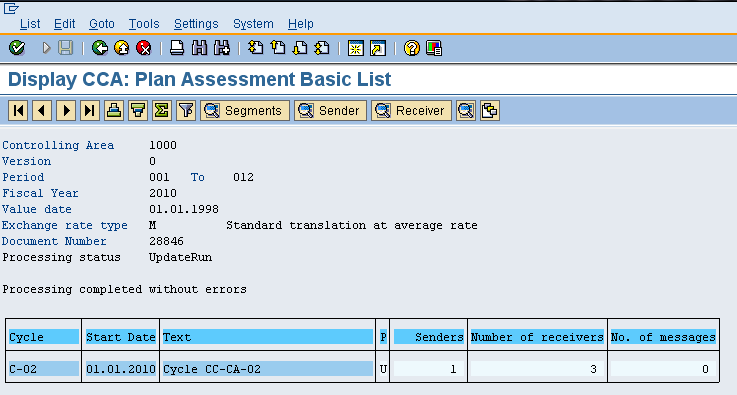Screen dimensions: 737x395
Task: Click Document Number value 28846
Action: click(166, 241)
